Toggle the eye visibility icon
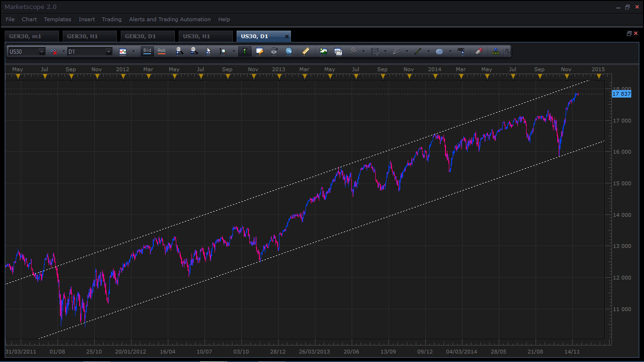This screenshot has width=644, height=362. point(274,51)
